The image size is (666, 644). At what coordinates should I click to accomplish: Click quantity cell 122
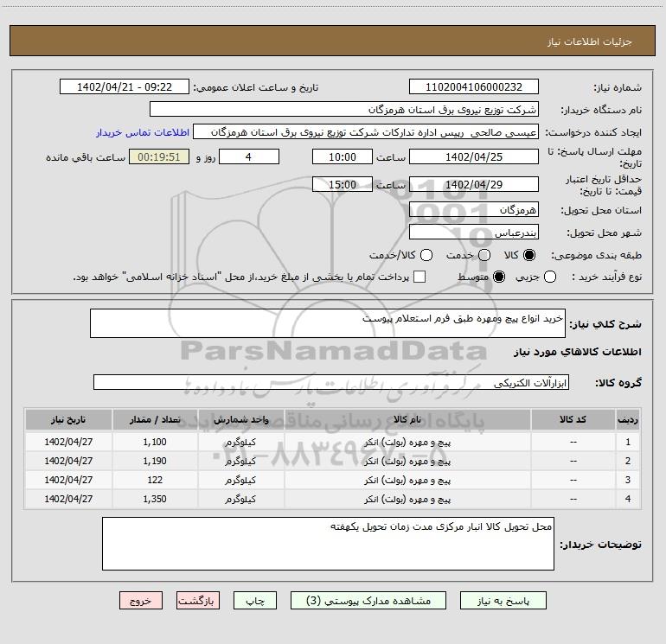tap(155, 480)
